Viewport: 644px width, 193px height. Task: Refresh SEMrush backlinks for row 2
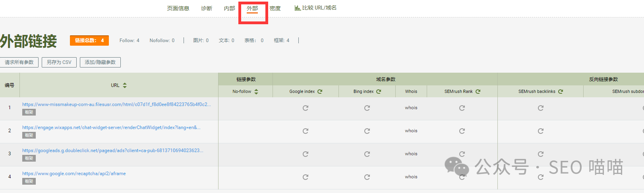540,131
